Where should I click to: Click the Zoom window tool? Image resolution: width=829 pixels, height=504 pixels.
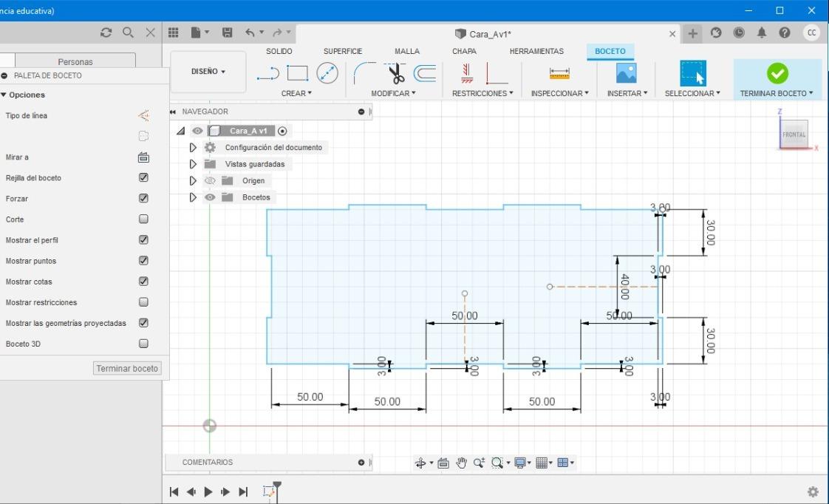[497, 463]
